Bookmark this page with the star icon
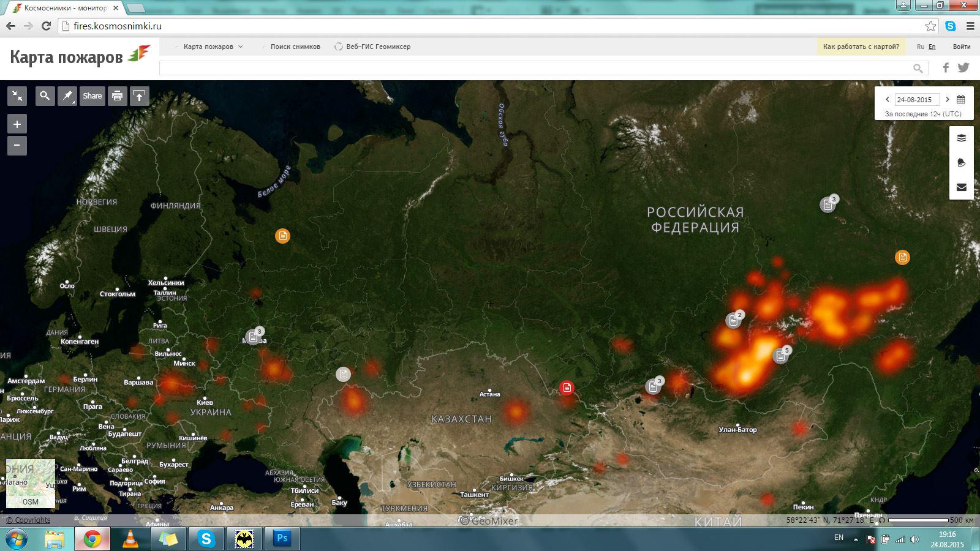Image resolution: width=980 pixels, height=551 pixels. pos(931,26)
